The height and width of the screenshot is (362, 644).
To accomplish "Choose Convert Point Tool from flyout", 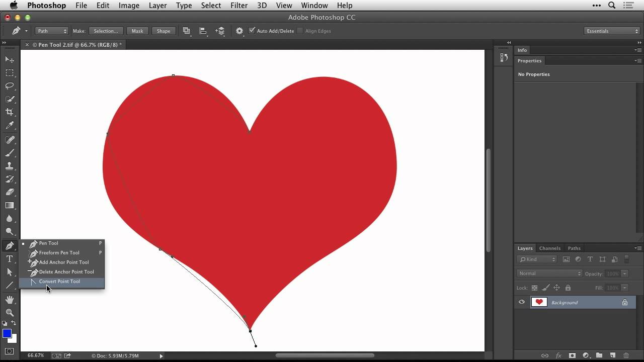I will [61, 282].
